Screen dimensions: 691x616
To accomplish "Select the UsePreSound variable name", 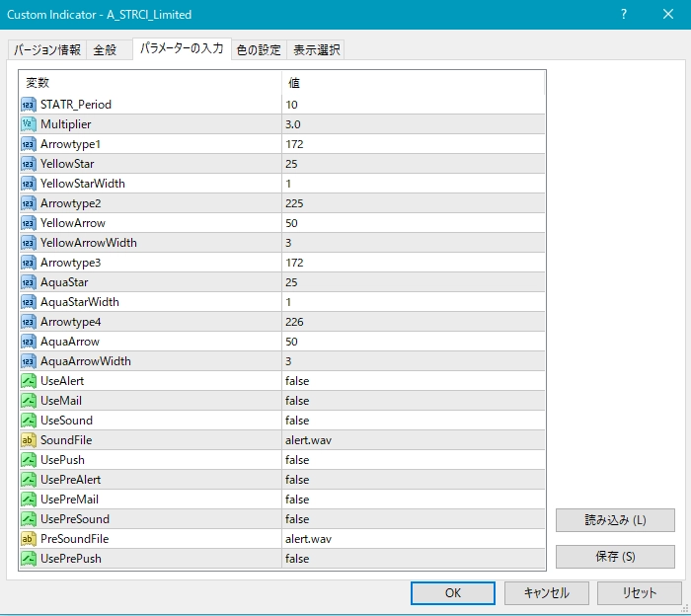I will click(x=75, y=519).
